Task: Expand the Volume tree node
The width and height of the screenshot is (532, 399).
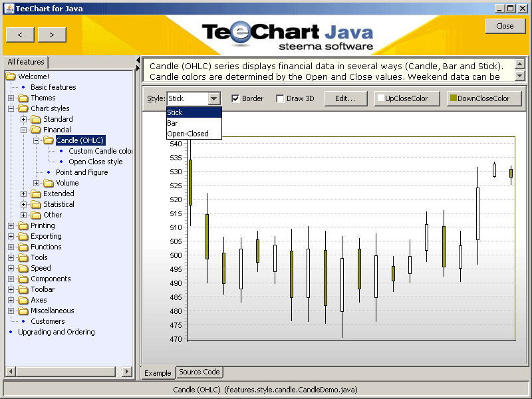Action: pos(36,183)
